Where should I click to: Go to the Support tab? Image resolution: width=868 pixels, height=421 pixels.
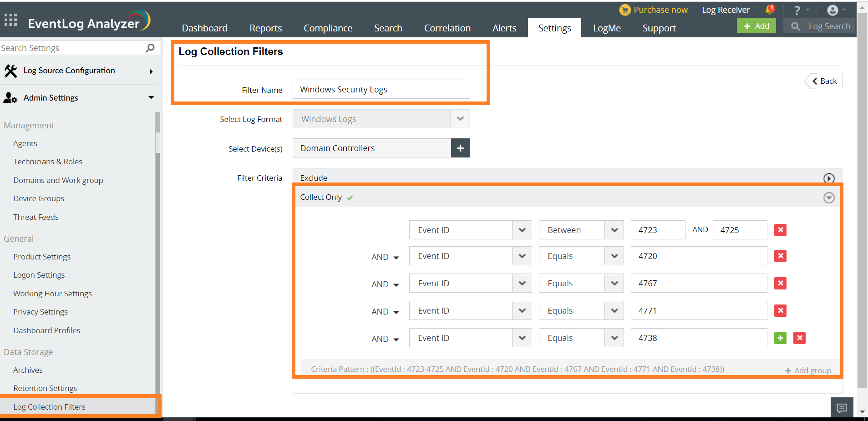(659, 28)
